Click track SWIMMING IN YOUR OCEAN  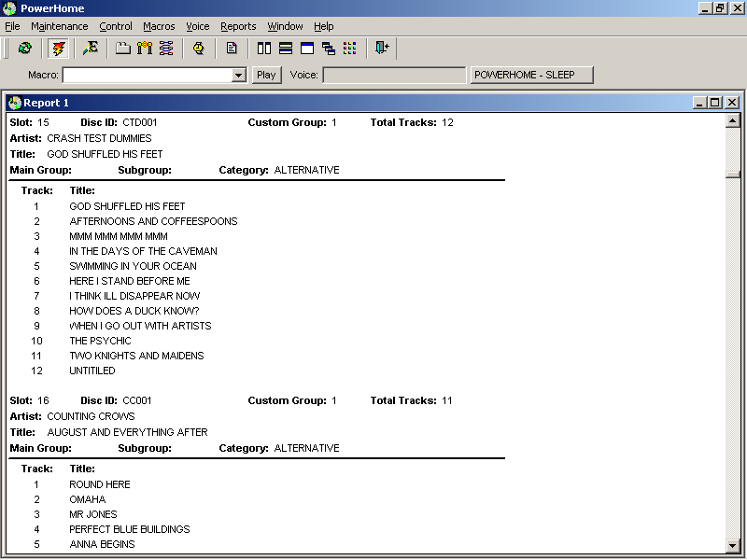pos(133,266)
